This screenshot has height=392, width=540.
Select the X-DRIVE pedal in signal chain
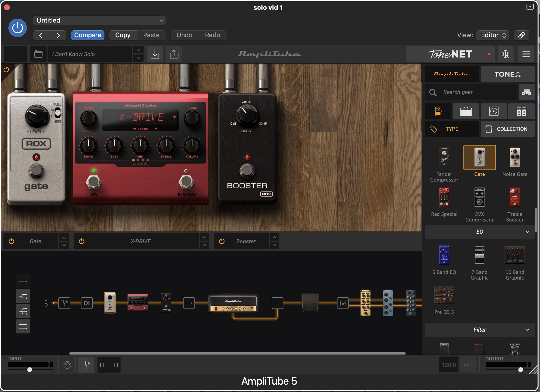pyautogui.click(x=138, y=303)
